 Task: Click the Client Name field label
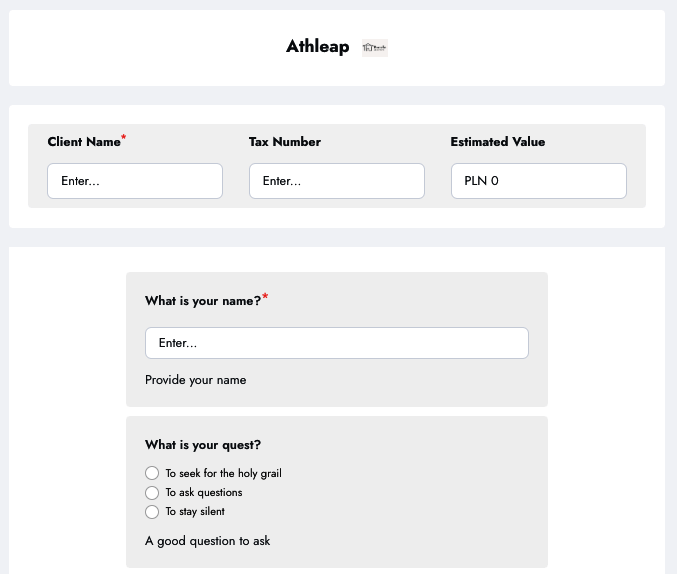coord(84,142)
